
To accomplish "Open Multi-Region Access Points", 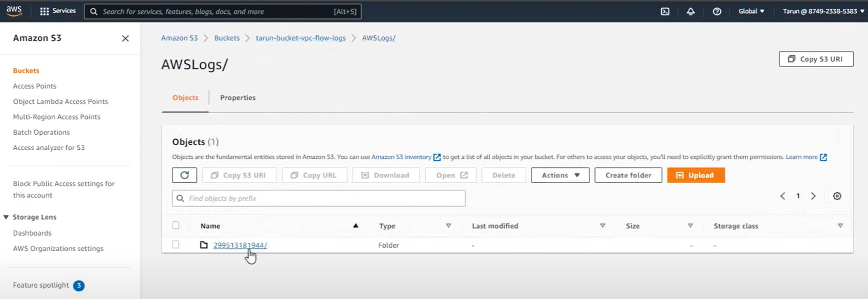I will point(57,117).
